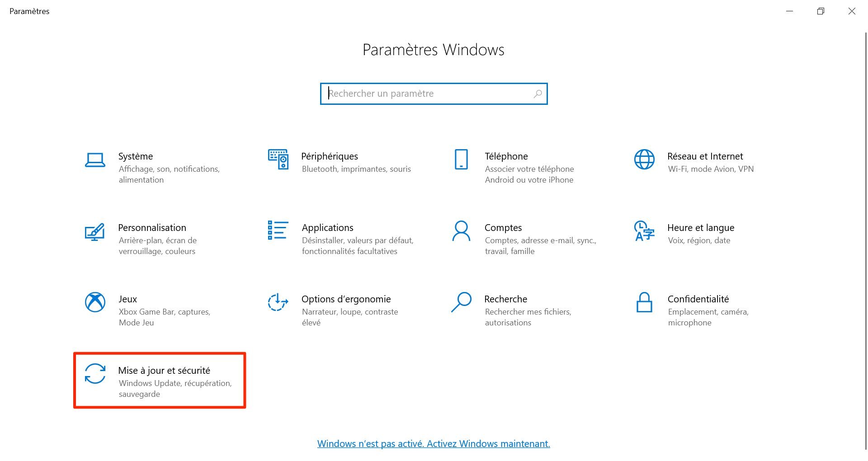The image size is (868, 461).
Task: Open Personnalisation via the paintbrush icon
Action: 95,231
